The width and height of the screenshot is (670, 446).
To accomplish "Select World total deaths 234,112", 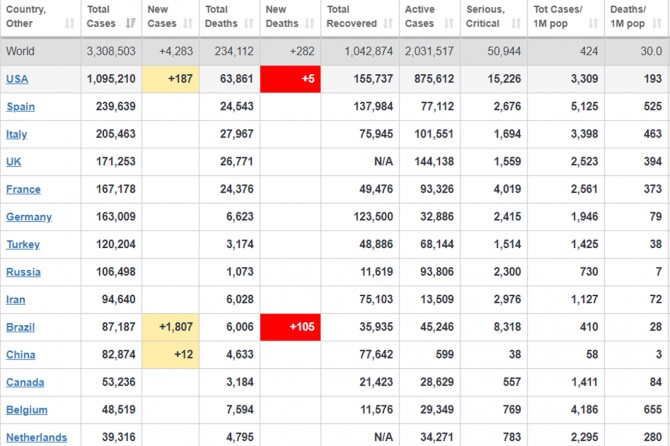I will coord(234,51).
